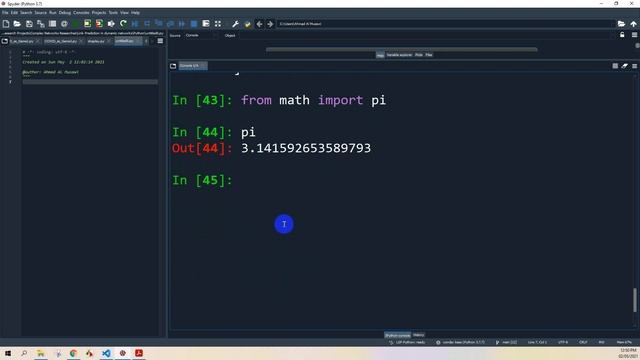Open Windows taskbar search
The width and height of the screenshot is (640, 360).
24,353
